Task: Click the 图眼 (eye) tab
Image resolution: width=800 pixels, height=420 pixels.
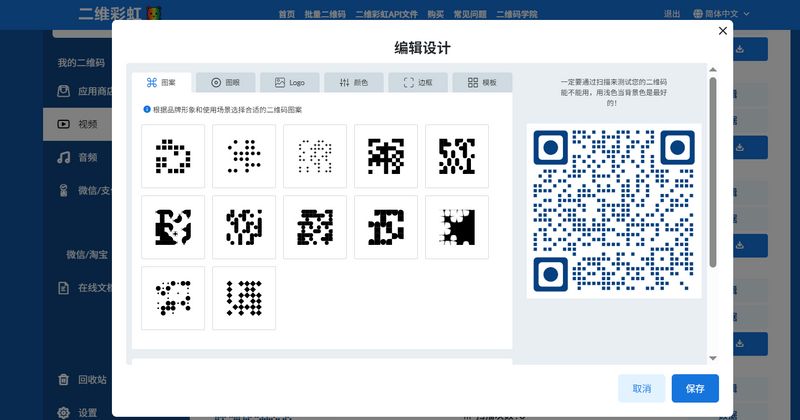Action: (x=225, y=83)
